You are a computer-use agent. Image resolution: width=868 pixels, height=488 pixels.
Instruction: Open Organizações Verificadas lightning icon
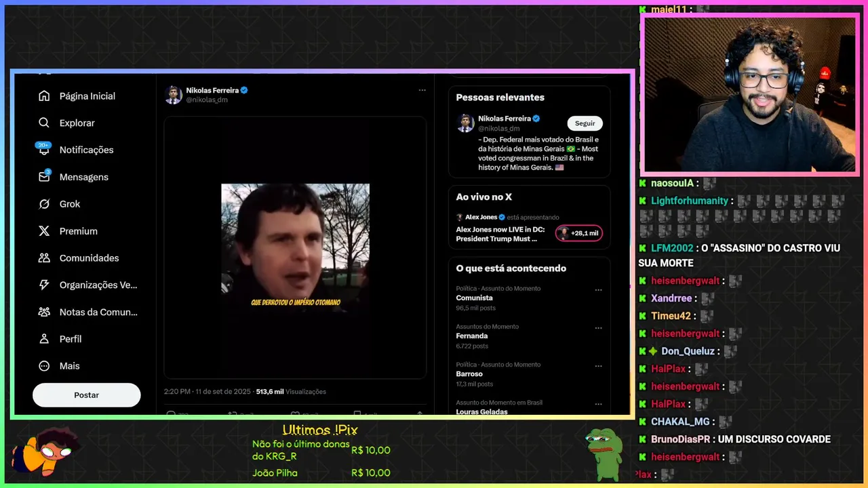coord(44,285)
